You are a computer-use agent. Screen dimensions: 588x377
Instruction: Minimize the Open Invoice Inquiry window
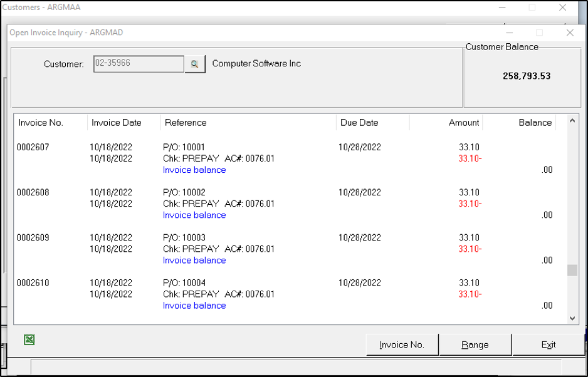[x=509, y=33]
